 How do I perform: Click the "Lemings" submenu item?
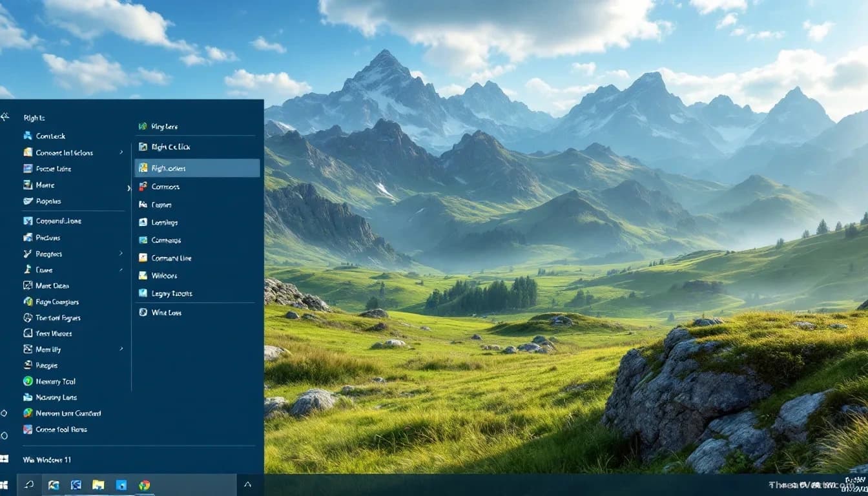click(x=165, y=222)
